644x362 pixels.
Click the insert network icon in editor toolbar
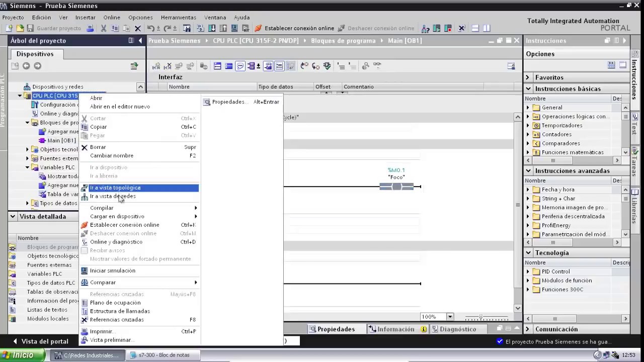[x=156, y=66]
